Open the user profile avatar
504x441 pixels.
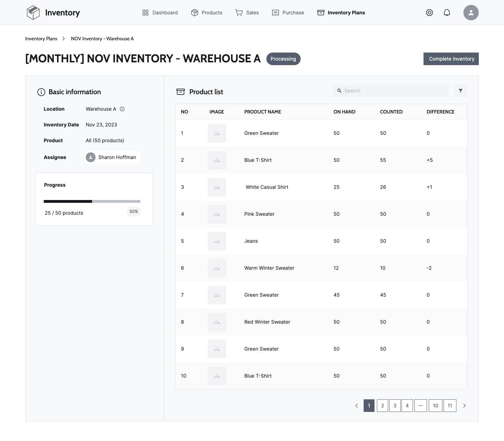[x=471, y=13]
